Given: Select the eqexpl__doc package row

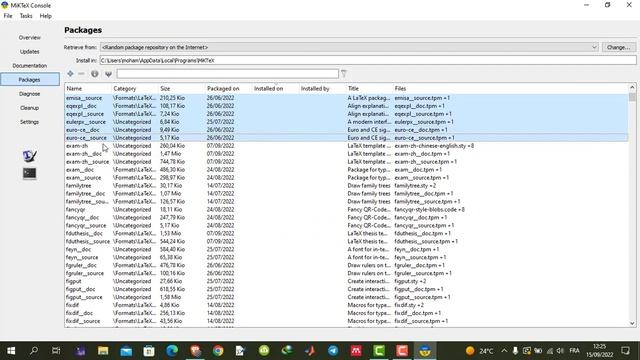Looking at the screenshot, I should 347,106.
